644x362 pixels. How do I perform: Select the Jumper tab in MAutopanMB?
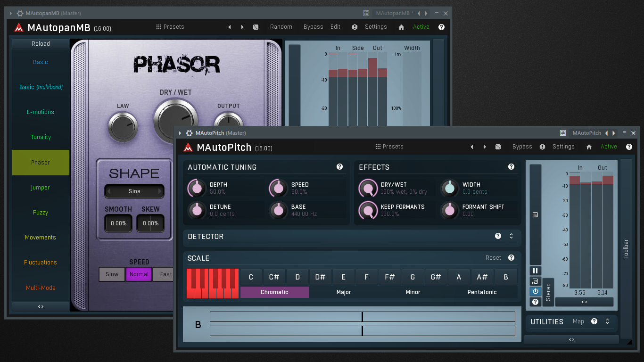[41, 188]
